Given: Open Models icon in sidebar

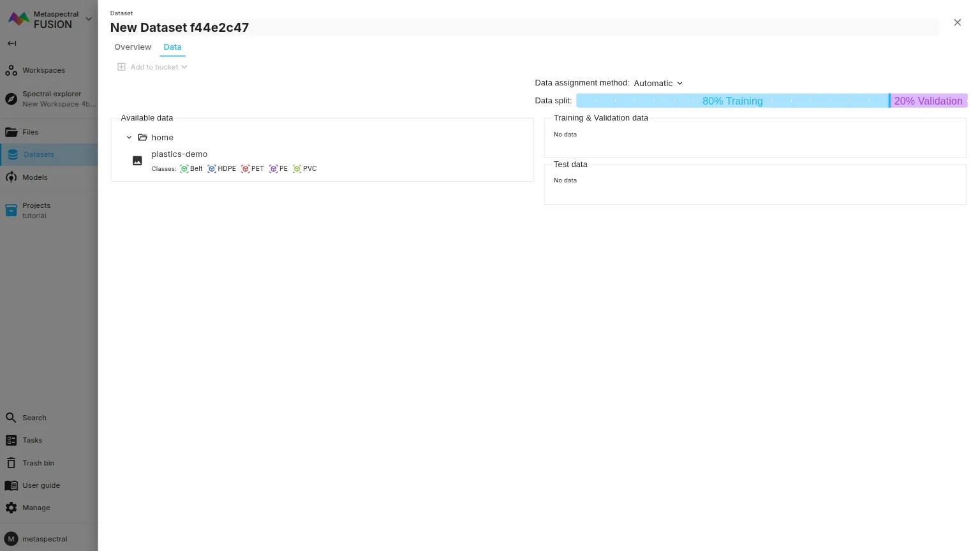Looking at the screenshot, I should coord(11,177).
